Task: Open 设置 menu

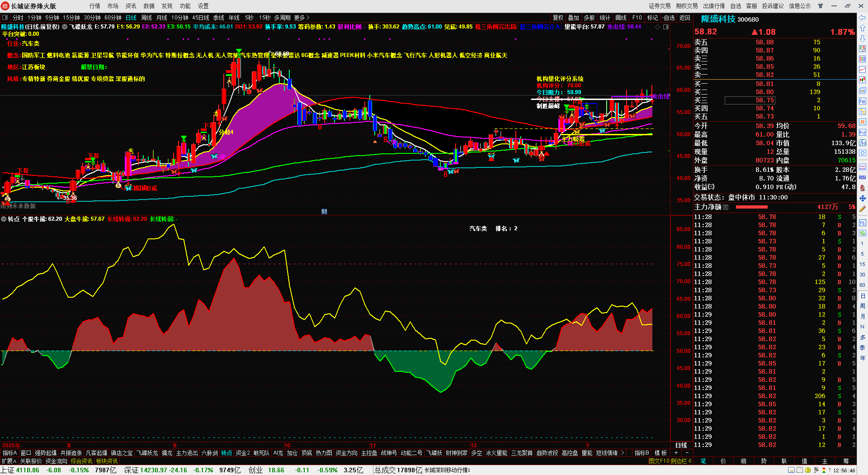Action: pyautogui.click(x=203, y=6)
